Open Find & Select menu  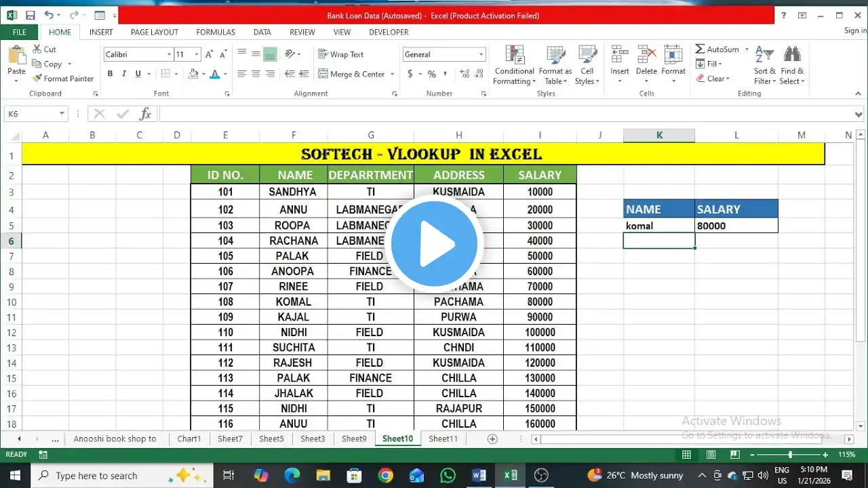point(792,65)
